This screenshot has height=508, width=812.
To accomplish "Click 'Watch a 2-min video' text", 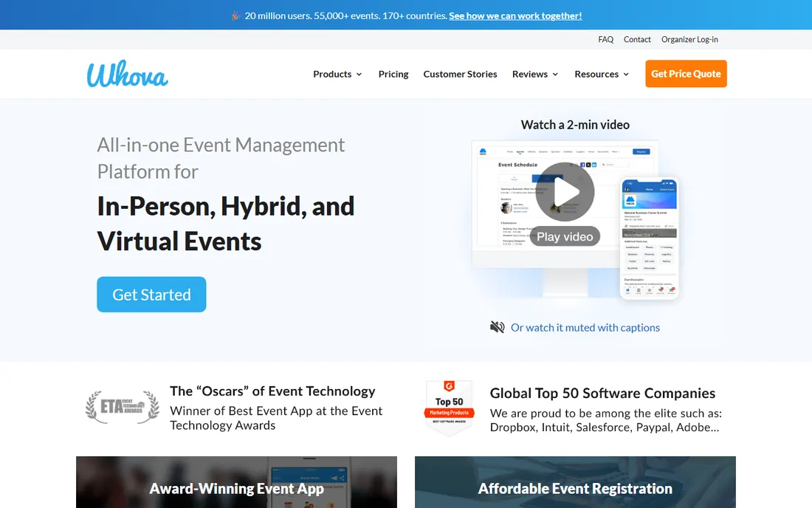I will point(575,125).
